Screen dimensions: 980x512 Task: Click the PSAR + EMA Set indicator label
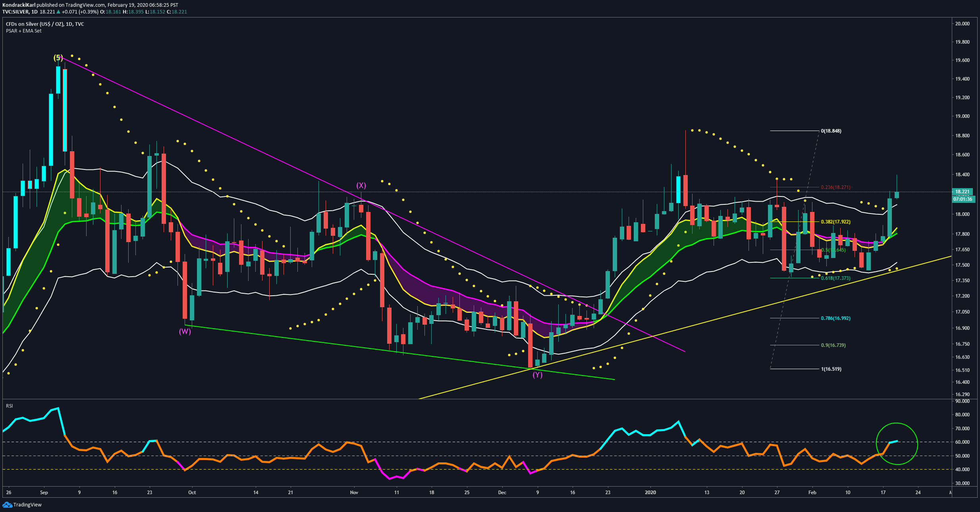(x=23, y=31)
